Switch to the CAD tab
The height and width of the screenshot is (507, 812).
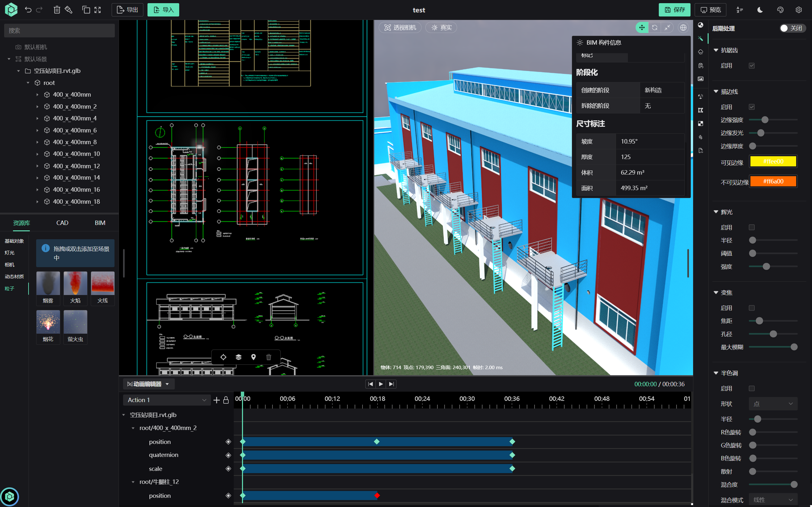point(62,223)
